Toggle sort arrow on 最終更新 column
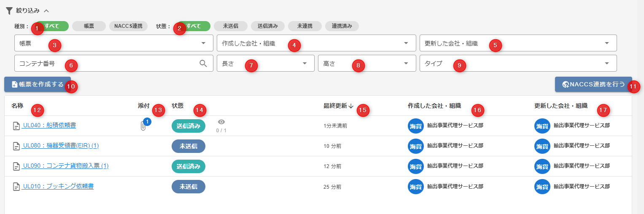 click(x=351, y=106)
